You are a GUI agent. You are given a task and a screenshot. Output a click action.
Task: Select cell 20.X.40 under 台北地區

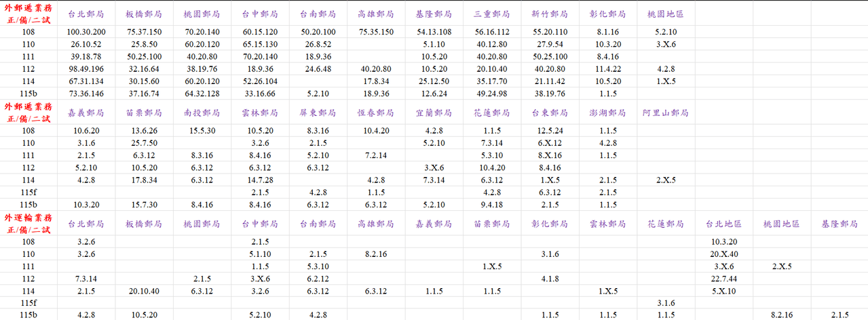point(723,254)
